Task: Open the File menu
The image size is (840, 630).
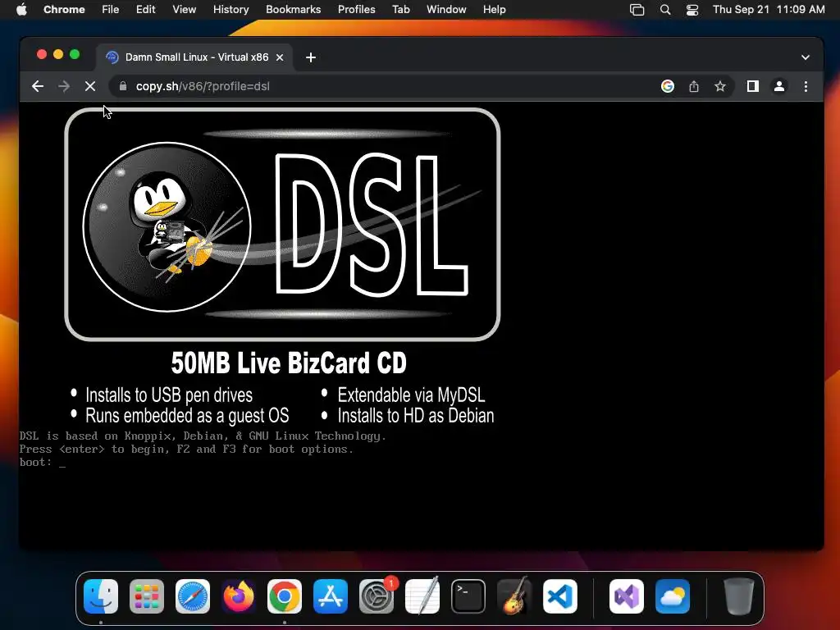Action: pos(111,9)
